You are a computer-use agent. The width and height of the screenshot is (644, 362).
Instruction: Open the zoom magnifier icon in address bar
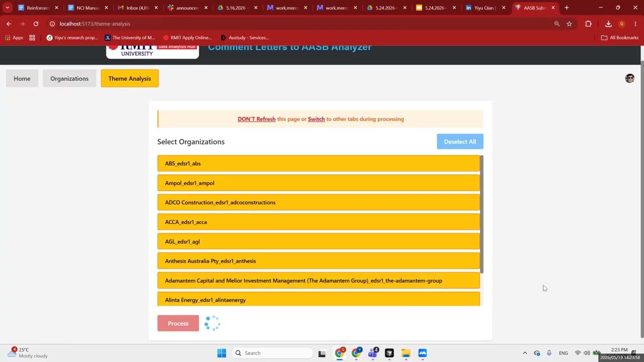click(x=557, y=24)
